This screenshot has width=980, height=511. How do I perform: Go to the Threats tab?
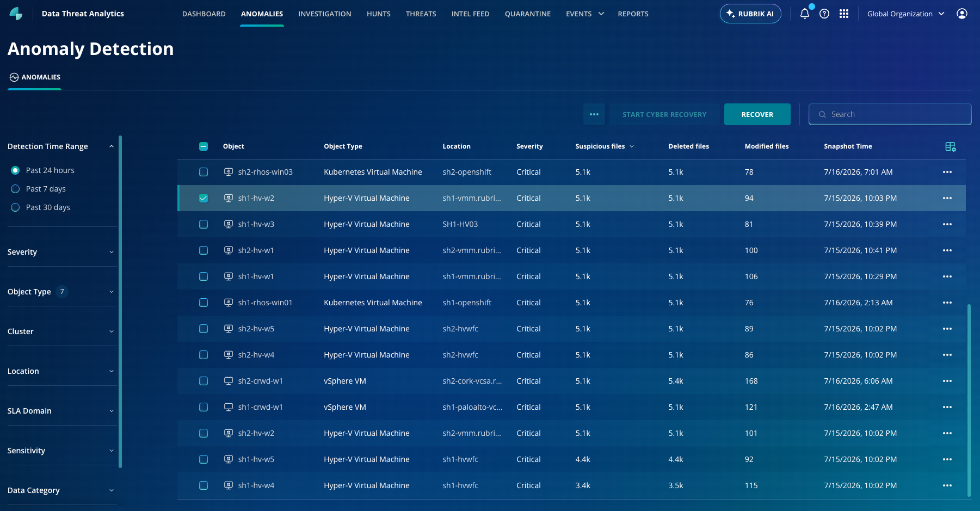(421, 14)
